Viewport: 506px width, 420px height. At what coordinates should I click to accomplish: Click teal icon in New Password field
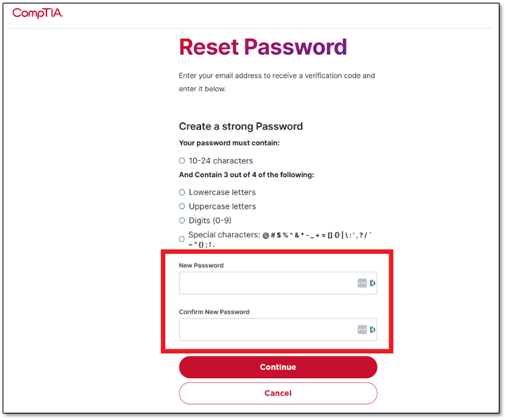tap(373, 283)
